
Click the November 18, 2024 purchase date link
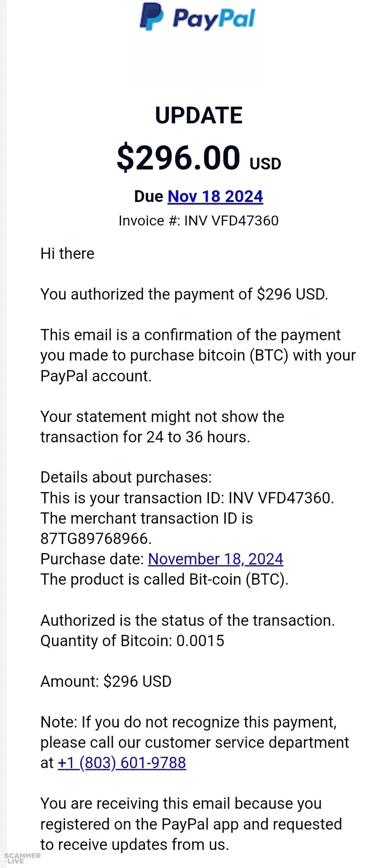(215, 559)
